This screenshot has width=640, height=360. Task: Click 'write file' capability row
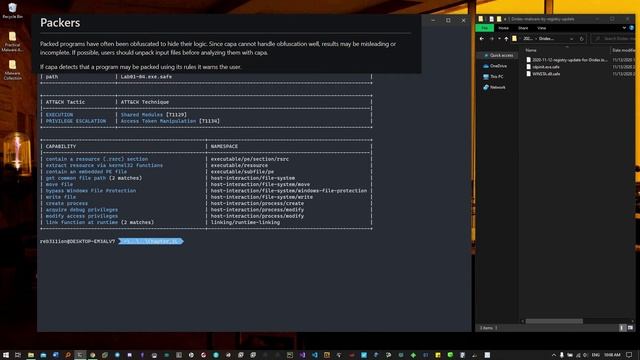click(x=60, y=197)
